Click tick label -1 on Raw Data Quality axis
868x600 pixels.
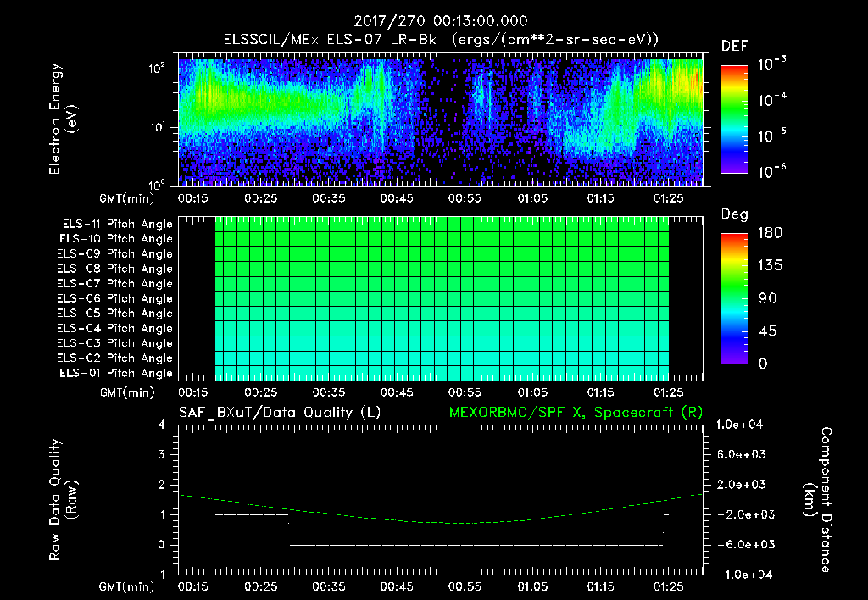coord(159,575)
